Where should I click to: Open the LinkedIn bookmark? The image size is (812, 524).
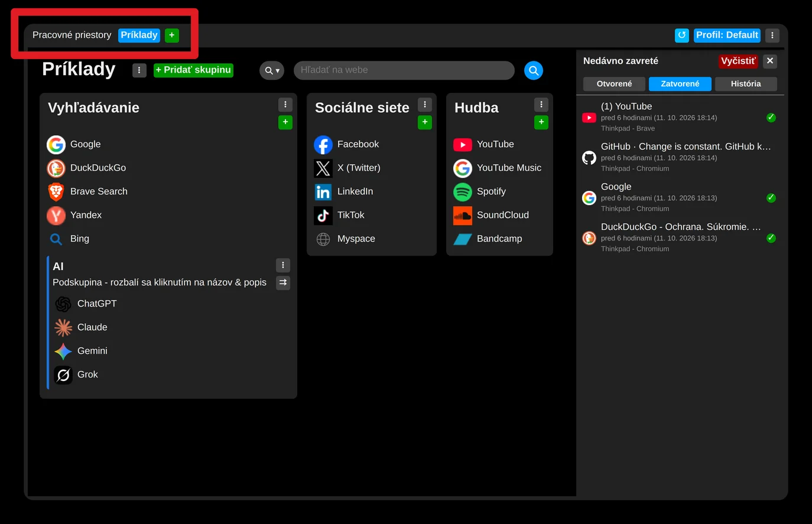pyautogui.click(x=344, y=192)
